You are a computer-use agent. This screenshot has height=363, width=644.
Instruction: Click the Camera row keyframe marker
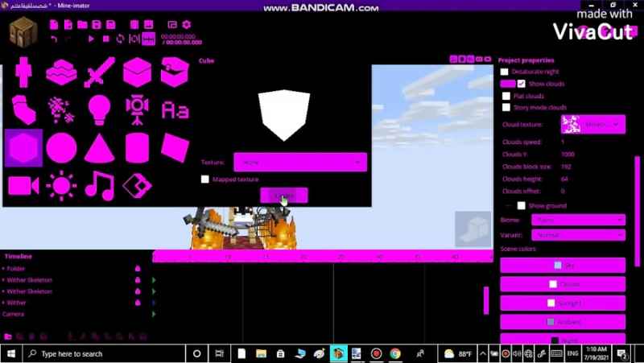pos(154,314)
